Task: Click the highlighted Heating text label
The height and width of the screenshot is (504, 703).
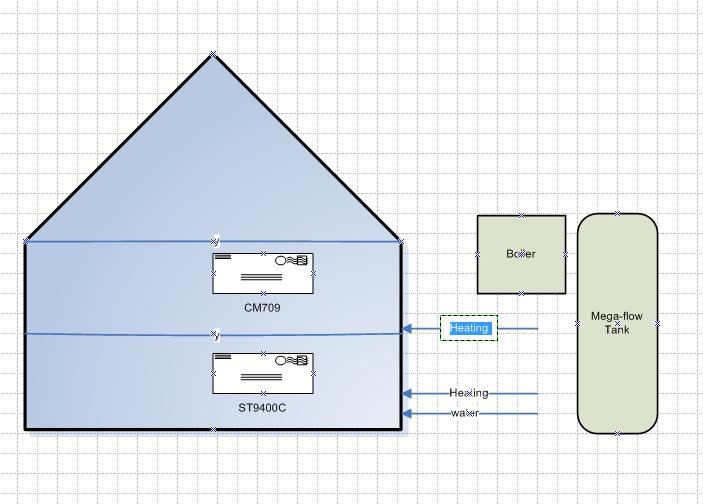Action: point(469,328)
